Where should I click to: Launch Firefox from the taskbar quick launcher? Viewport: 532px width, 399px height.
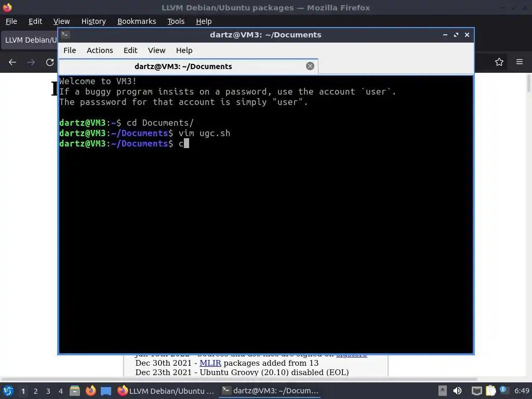(x=90, y=391)
